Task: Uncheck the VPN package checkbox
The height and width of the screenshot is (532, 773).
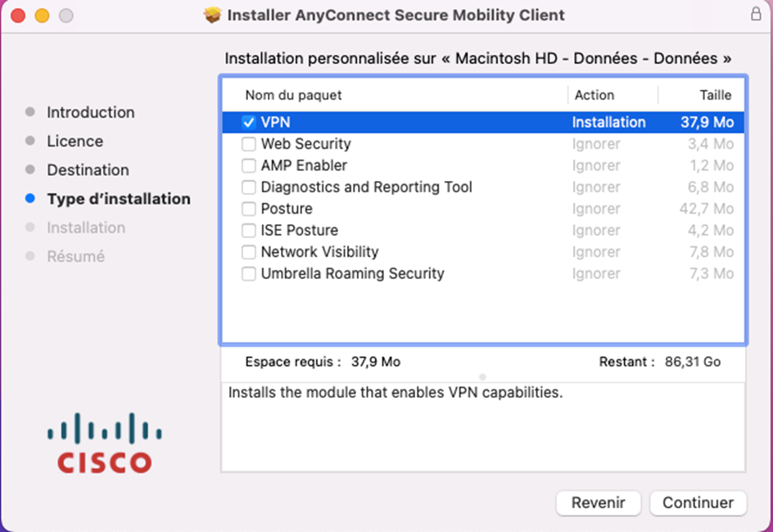Action: (x=248, y=122)
